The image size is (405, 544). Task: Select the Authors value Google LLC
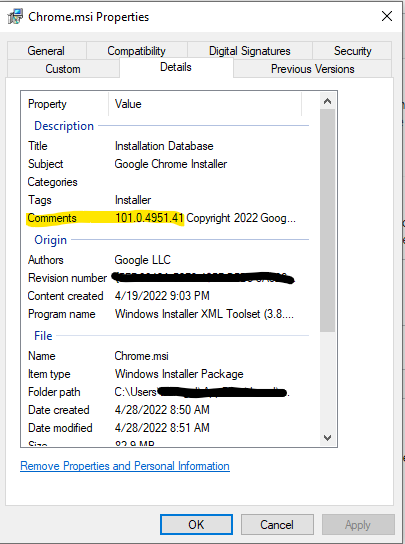[x=143, y=260]
